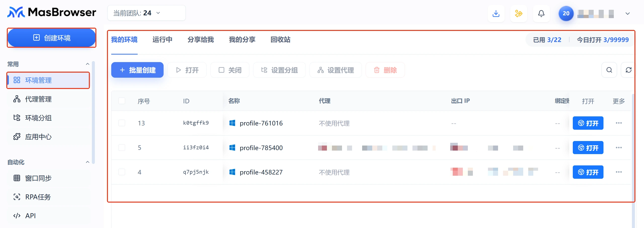Switch to the 分享给我 tab
The height and width of the screenshot is (228, 644).
click(201, 40)
